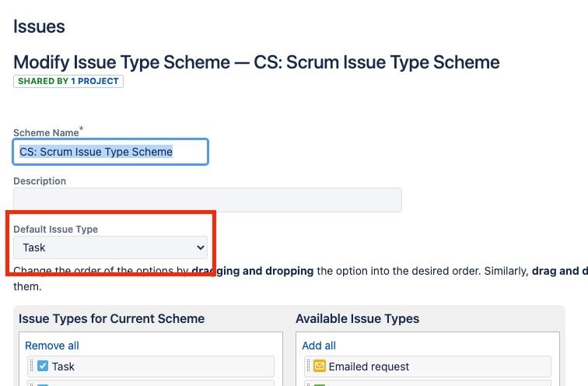This screenshot has width=588, height=386.
Task: Click the Default Issue Type label
Action: [x=55, y=230]
